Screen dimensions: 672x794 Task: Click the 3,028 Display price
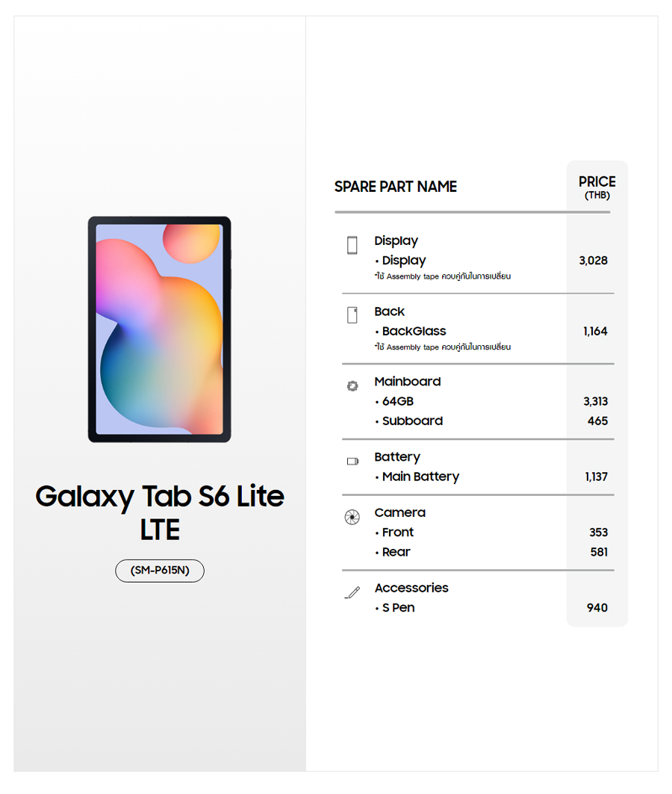(593, 261)
